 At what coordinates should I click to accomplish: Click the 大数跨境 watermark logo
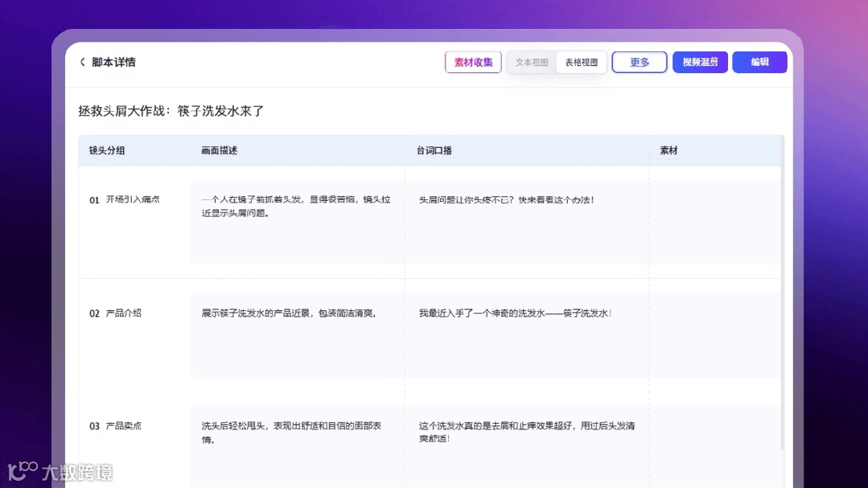[60, 472]
